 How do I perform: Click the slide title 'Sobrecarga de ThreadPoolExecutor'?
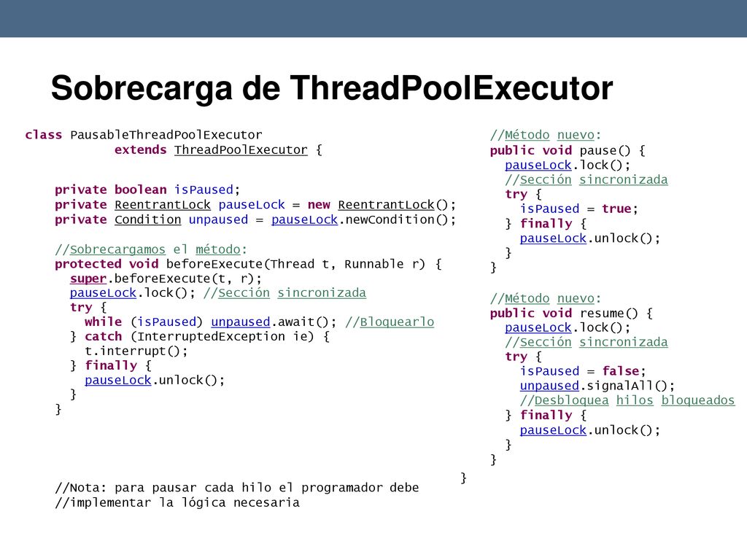[x=332, y=88]
